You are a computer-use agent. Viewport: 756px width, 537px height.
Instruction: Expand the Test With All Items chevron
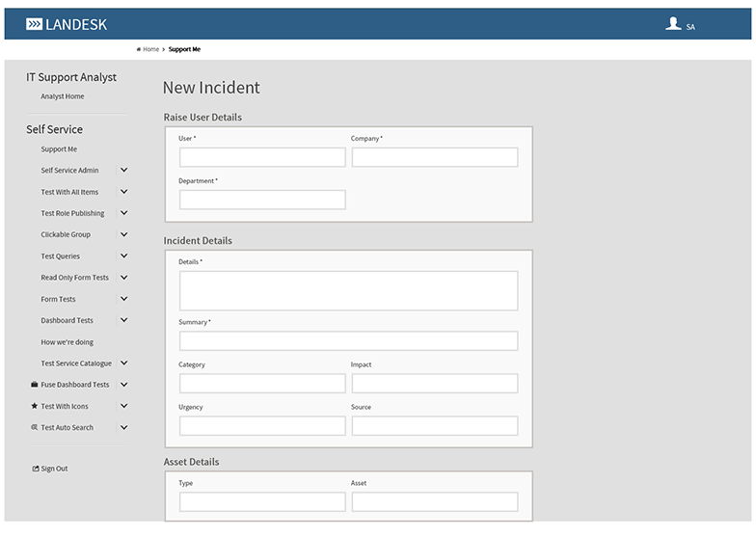point(123,192)
